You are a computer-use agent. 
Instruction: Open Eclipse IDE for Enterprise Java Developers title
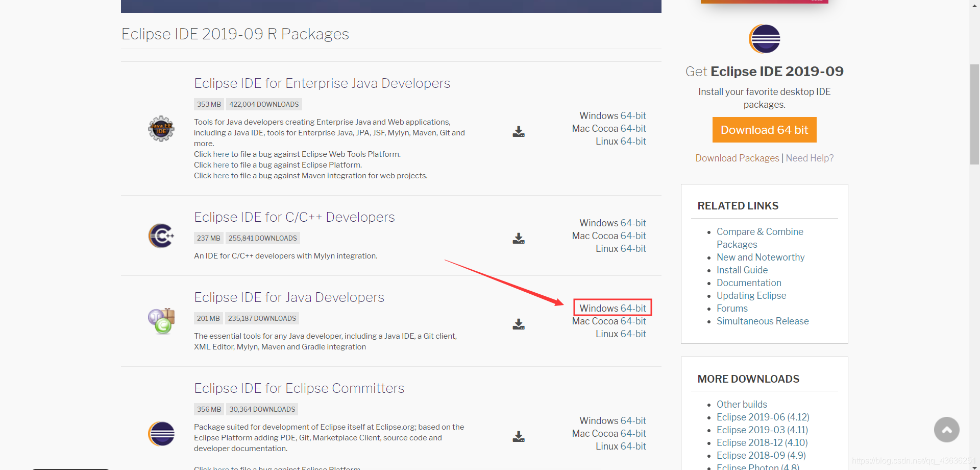tap(322, 83)
